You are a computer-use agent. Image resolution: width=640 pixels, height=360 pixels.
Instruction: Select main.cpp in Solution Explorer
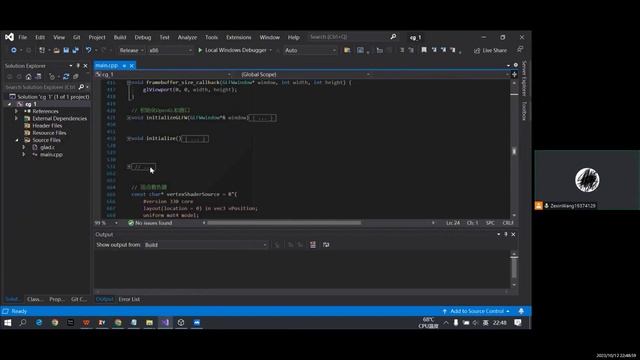click(51, 155)
